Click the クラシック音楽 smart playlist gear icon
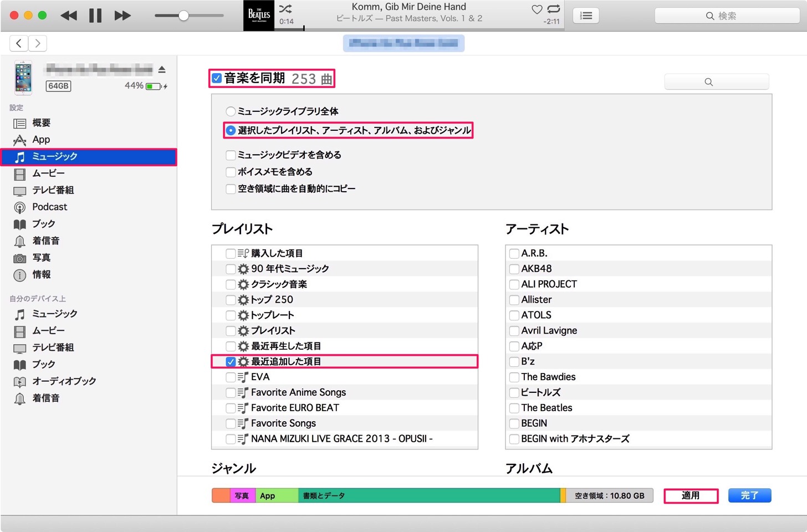Image resolution: width=807 pixels, height=532 pixels. pyautogui.click(x=243, y=285)
